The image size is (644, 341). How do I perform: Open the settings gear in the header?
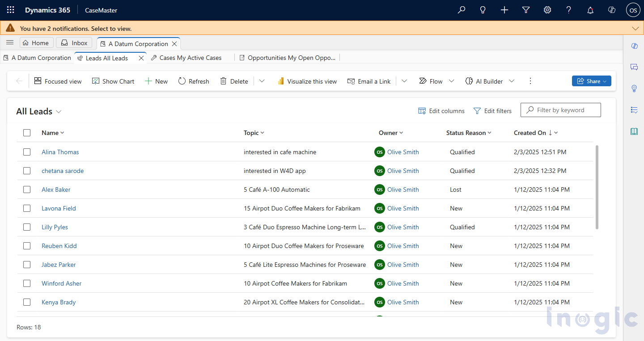[547, 10]
